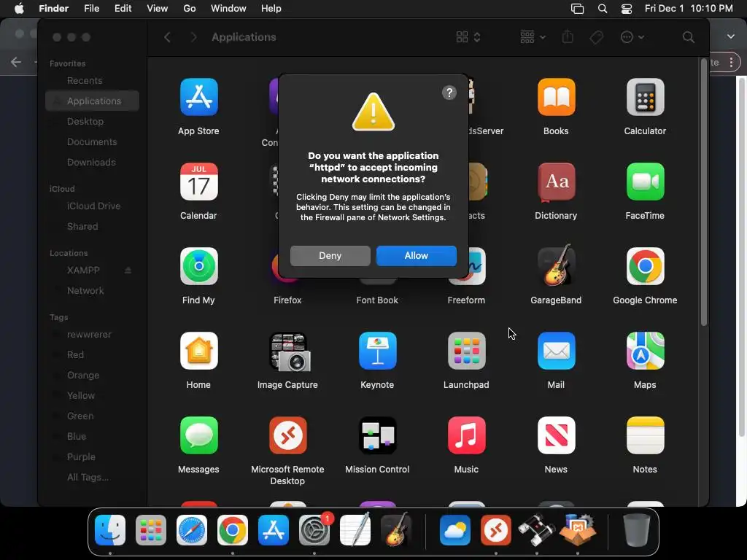The height and width of the screenshot is (560, 747).
Task: Select the Maps app icon
Action: [x=645, y=351]
